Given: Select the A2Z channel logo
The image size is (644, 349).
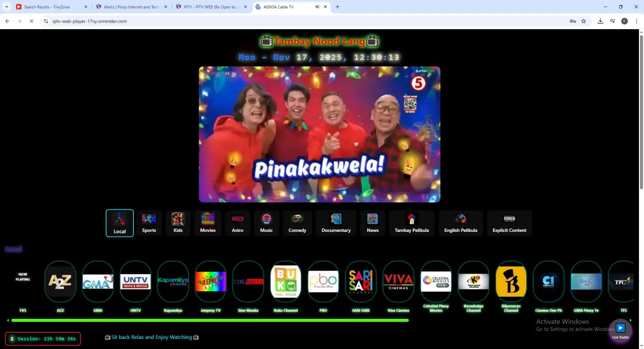Looking at the screenshot, I should pos(60,281).
